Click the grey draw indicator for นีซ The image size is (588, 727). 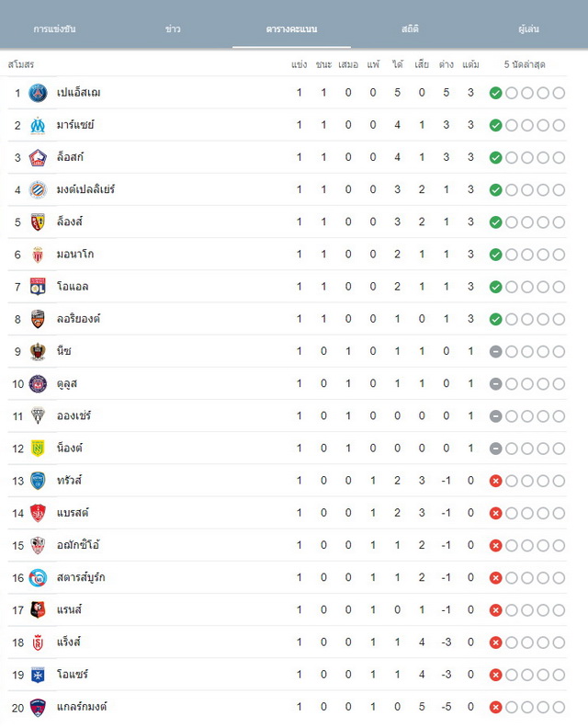496,352
